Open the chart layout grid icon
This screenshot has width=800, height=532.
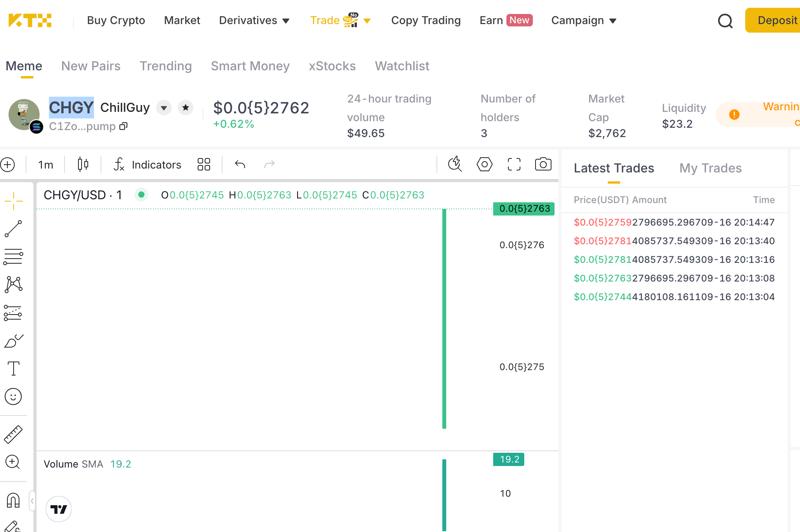(x=203, y=165)
